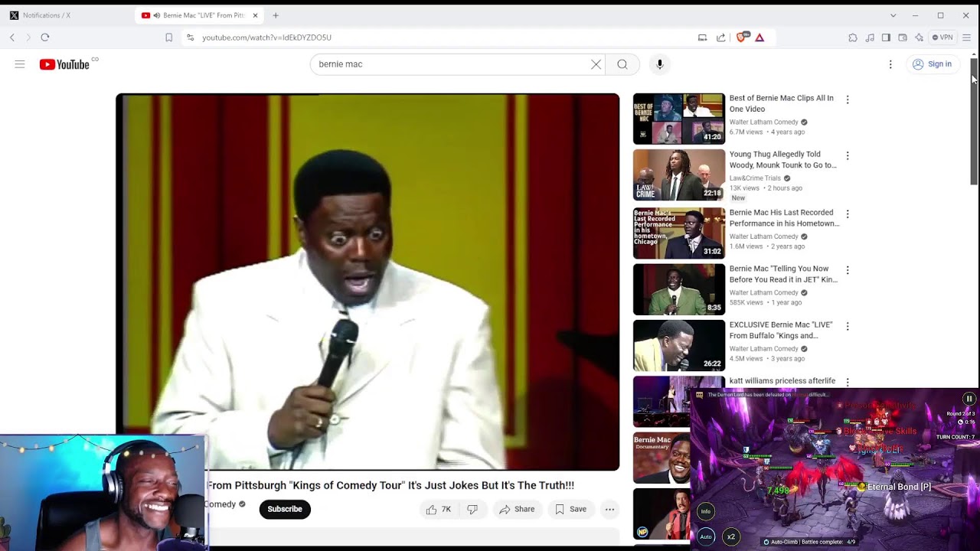980x551 pixels.
Task: Click the browser forward arrow
Action: (x=28, y=37)
